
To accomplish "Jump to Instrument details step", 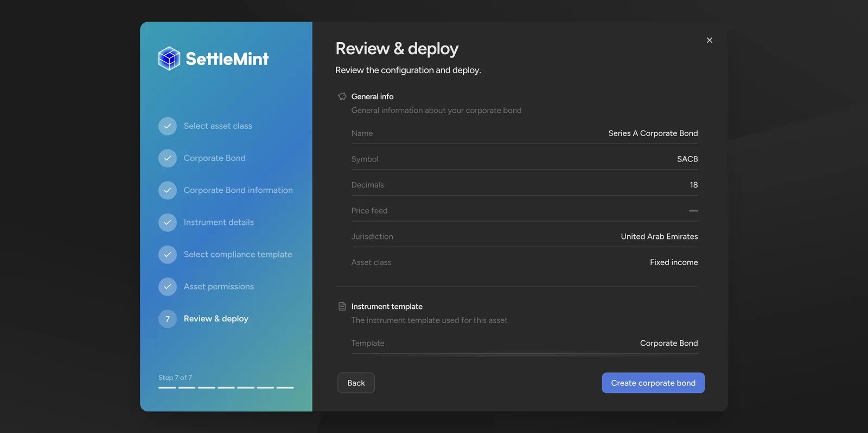I will 219,222.
